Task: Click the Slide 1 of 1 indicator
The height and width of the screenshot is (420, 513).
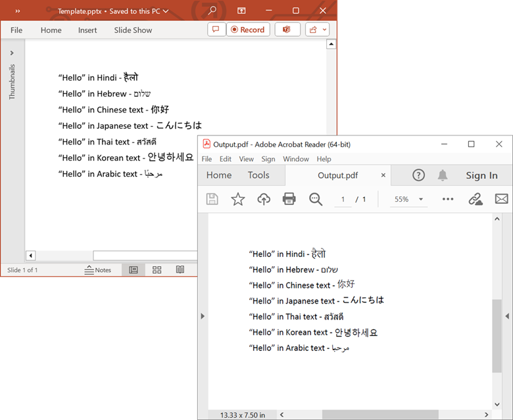Action: click(22, 270)
